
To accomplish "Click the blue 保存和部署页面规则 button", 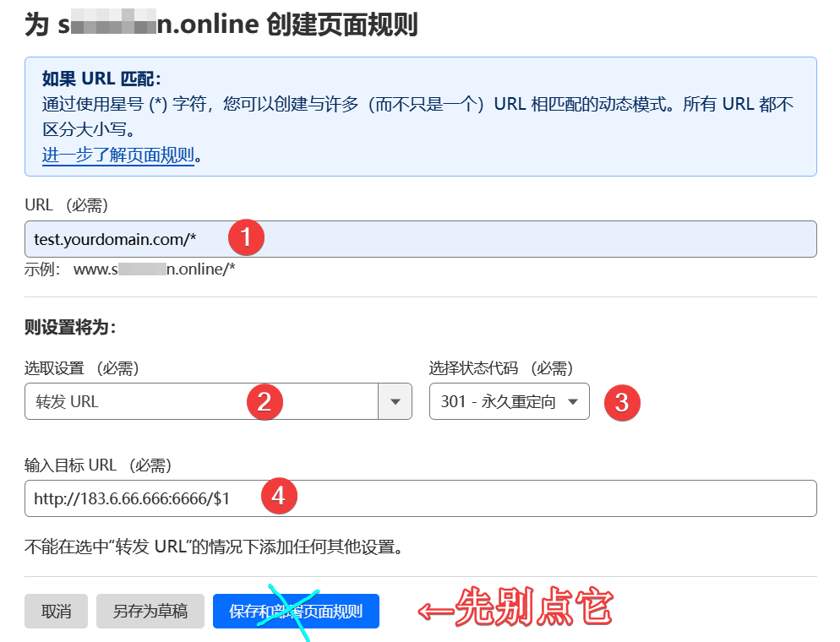I will point(296,611).
